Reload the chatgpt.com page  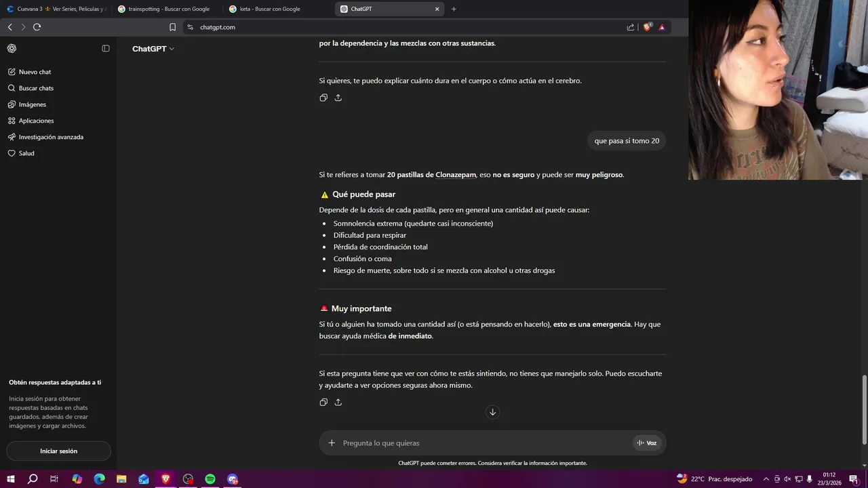coord(37,27)
